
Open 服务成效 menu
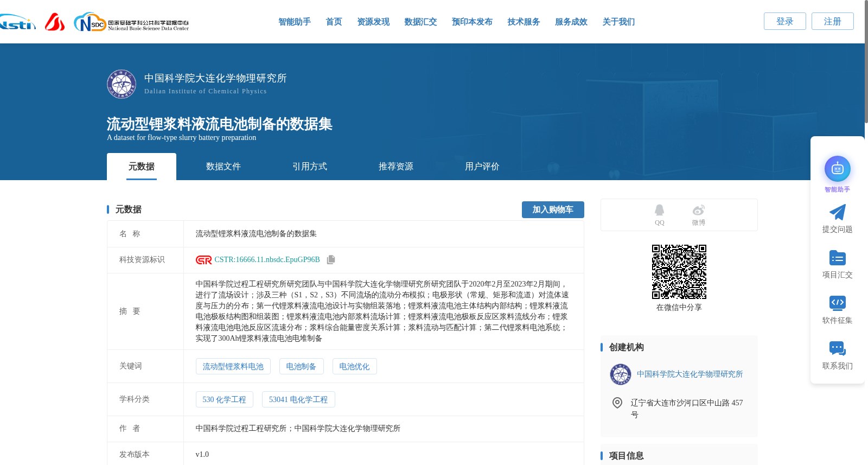point(571,22)
